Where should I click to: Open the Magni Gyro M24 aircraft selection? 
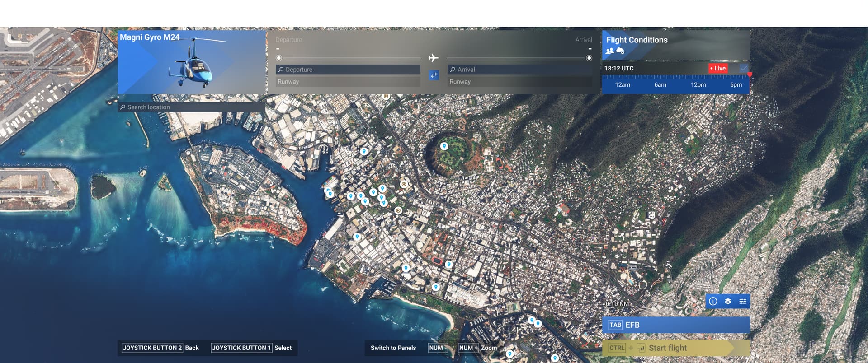point(192,62)
